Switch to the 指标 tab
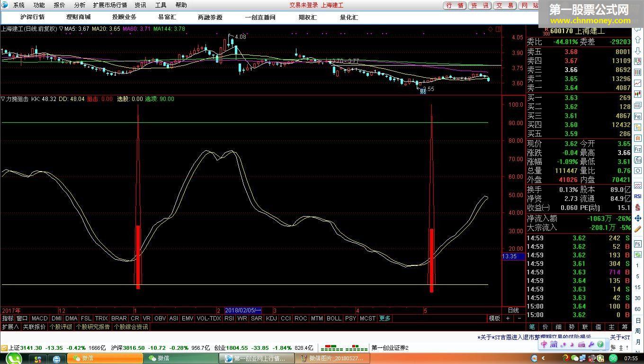Image resolution: width=644 pixels, height=364 pixels. [8, 318]
